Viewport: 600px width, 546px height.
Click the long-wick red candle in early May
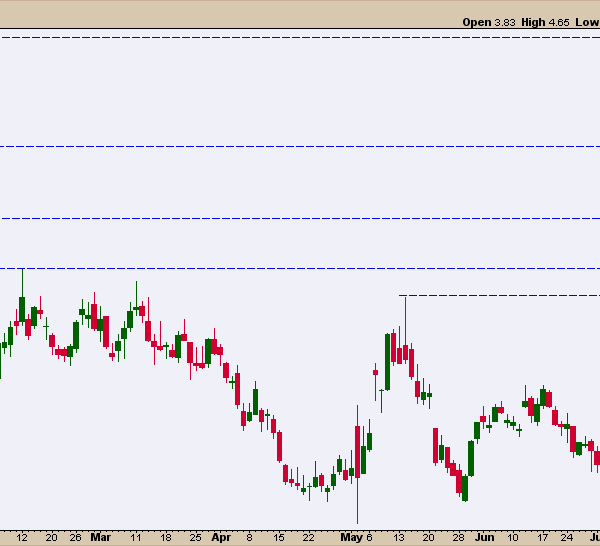click(x=357, y=465)
